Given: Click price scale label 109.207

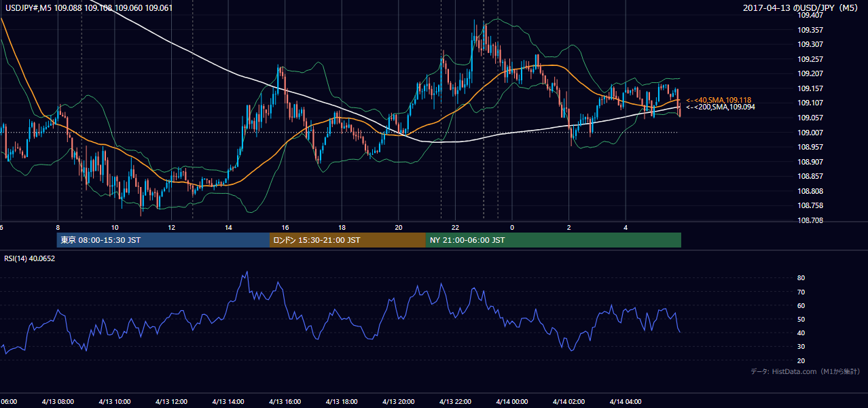Looking at the screenshot, I should [x=810, y=73].
